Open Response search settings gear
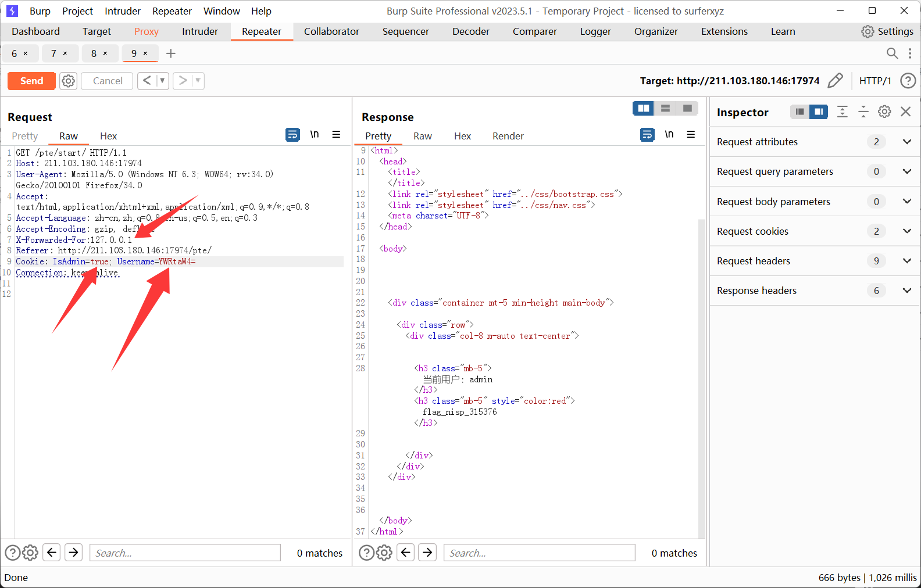The height and width of the screenshot is (588, 921). tap(384, 553)
